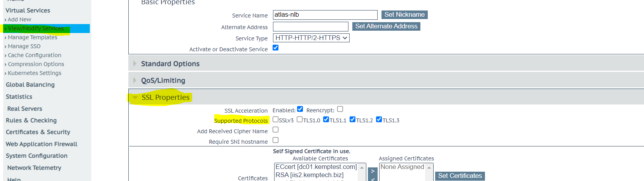Collapse the SSL Properties section

pos(165,97)
